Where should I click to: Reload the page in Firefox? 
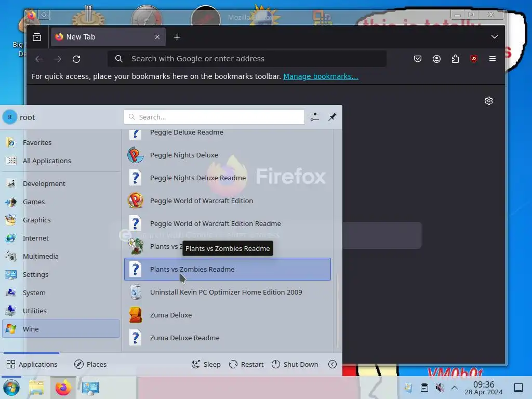coord(76,59)
